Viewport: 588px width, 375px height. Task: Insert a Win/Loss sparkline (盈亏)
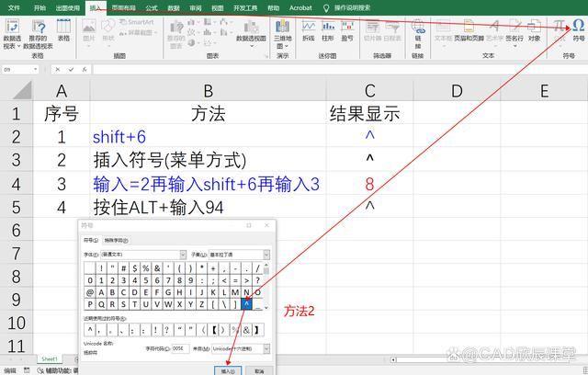pos(347,30)
